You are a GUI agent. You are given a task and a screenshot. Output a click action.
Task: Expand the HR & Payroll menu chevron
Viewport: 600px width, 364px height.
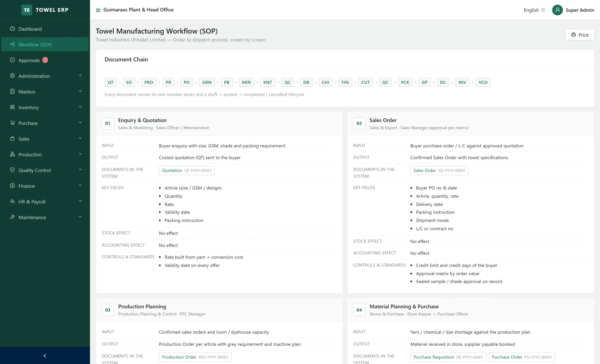click(x=80, y=201)
